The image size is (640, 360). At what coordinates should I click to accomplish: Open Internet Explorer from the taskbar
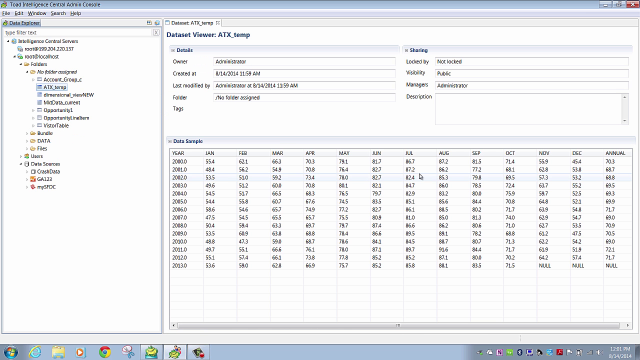click(x=36, y=352)
